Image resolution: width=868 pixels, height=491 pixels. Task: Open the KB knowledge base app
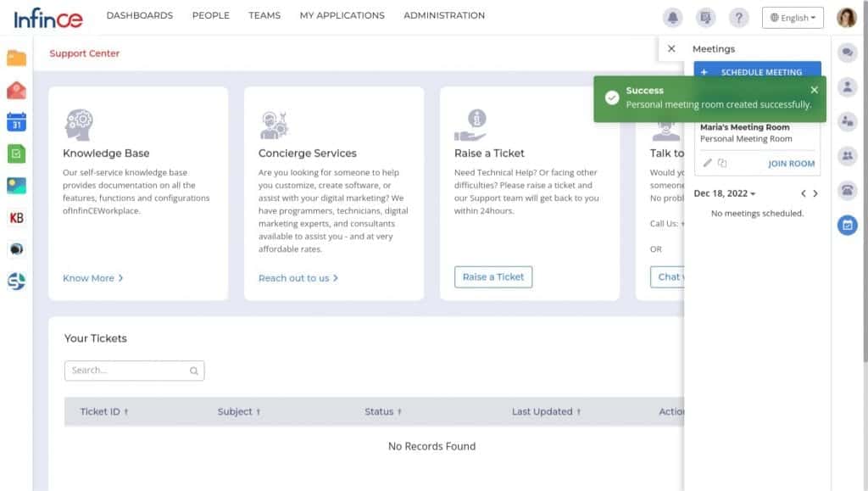click(17, 218)
